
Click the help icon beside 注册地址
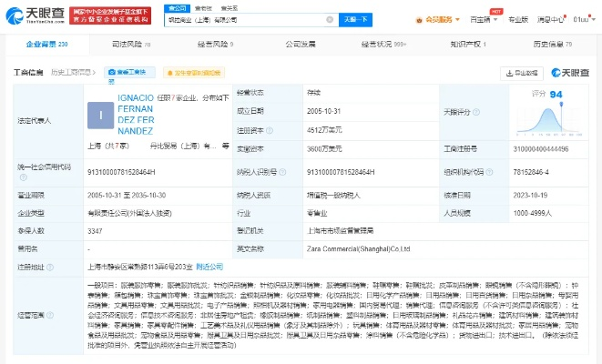pos(50,268)
